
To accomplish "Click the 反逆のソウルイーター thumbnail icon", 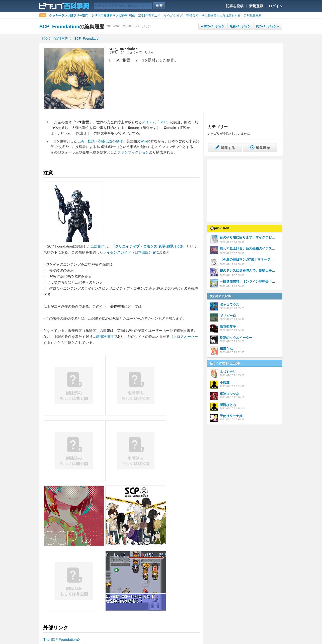I will click(x=214, y=339).
